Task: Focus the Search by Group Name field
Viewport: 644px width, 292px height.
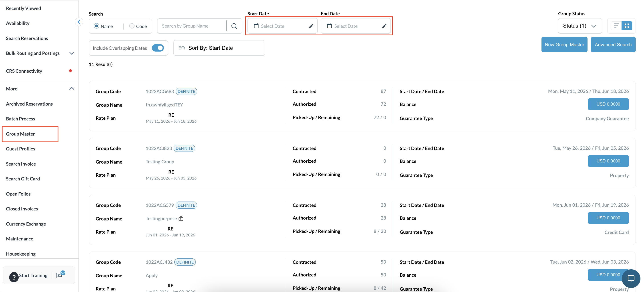Action: (x=192, y=26)
